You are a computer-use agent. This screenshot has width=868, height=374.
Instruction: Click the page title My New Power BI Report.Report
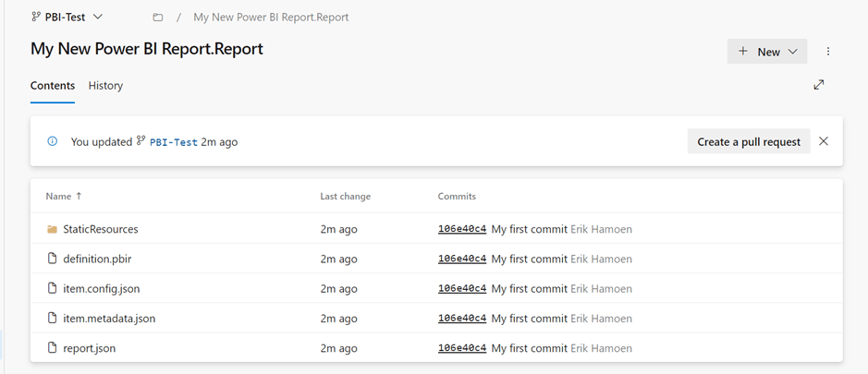[147, 49]
